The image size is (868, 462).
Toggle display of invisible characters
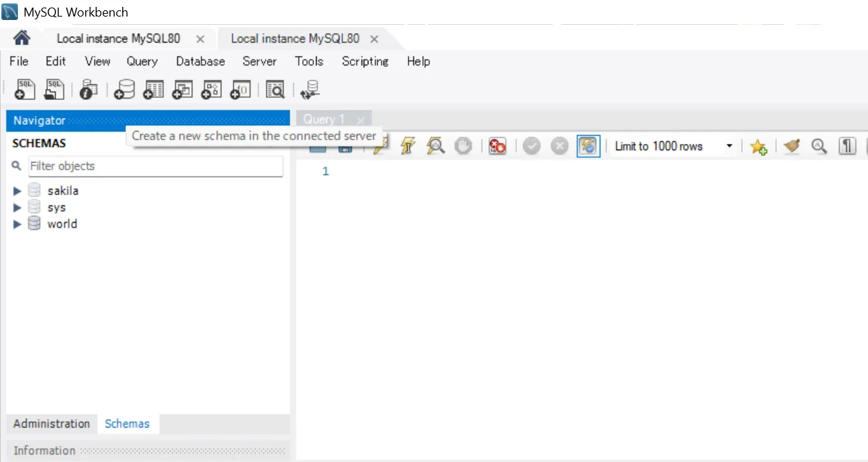[x=847, y=145]
